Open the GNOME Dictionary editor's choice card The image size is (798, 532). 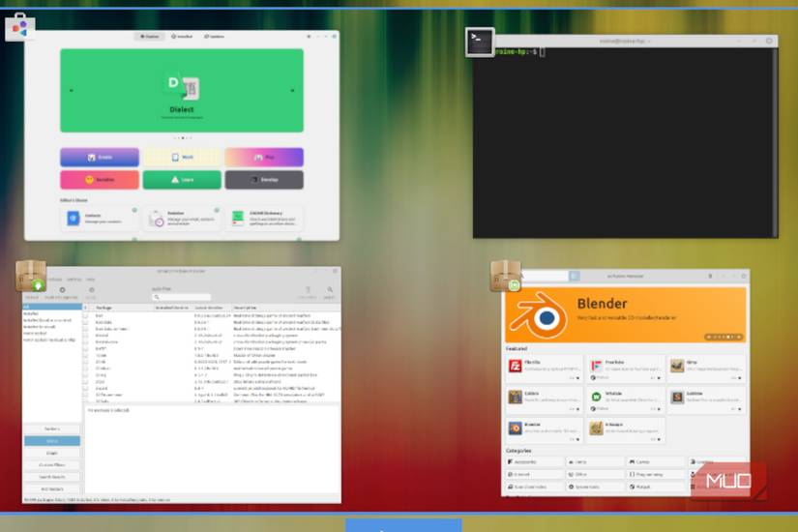tap(264, 219)
